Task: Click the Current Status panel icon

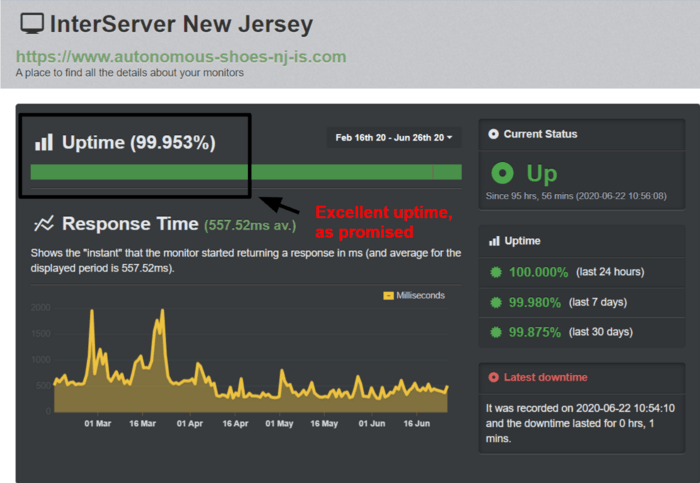Action: click(493, 134)
